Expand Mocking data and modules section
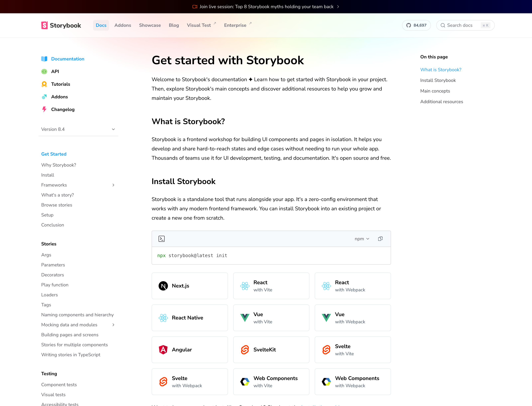This screenshot has width=532, height=406. [113, 325]
